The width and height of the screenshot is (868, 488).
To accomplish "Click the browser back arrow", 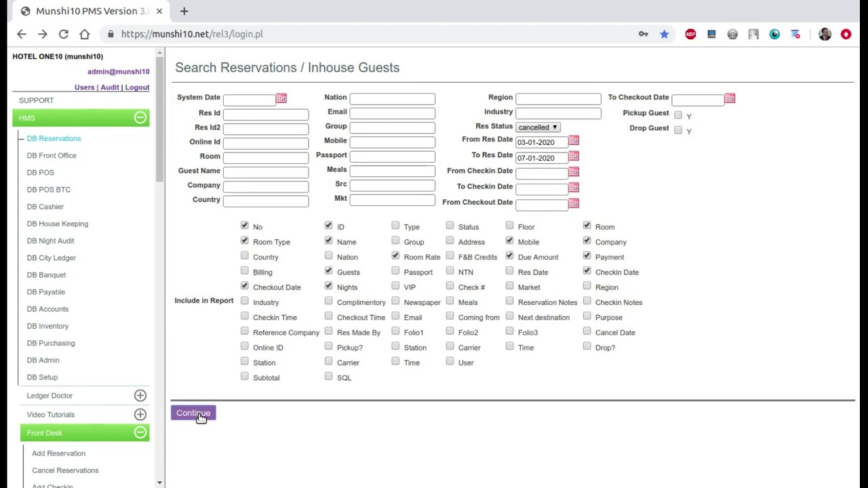I will pos(22,34).
